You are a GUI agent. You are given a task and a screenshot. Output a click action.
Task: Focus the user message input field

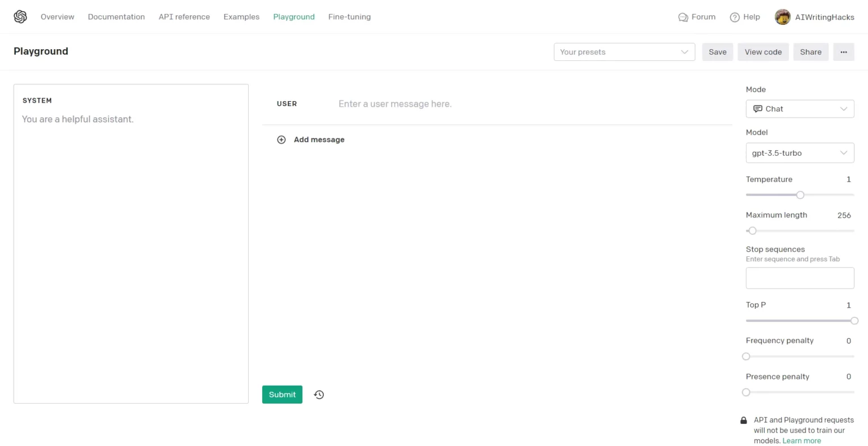[531, 104]
